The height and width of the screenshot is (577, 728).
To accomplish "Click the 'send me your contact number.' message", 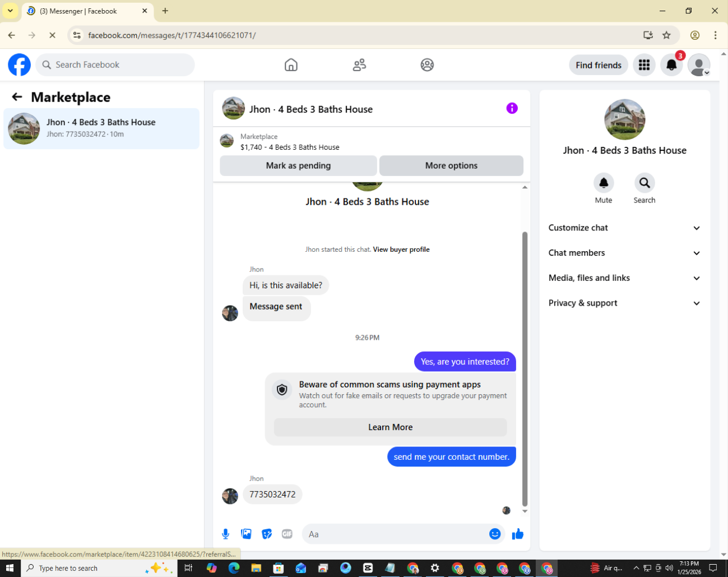I will point(452,457).
